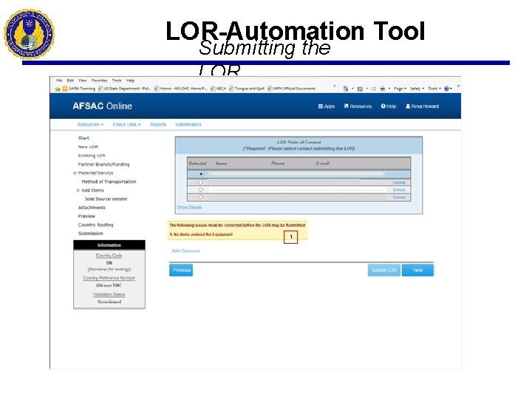Click the Previous button

point(181,270)
